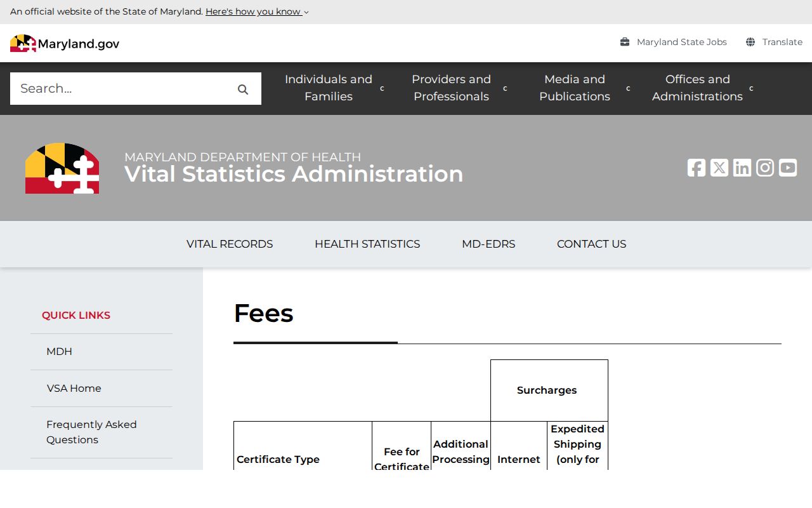
Task: Click the globe Translate icon
Action: coord(750,42)
